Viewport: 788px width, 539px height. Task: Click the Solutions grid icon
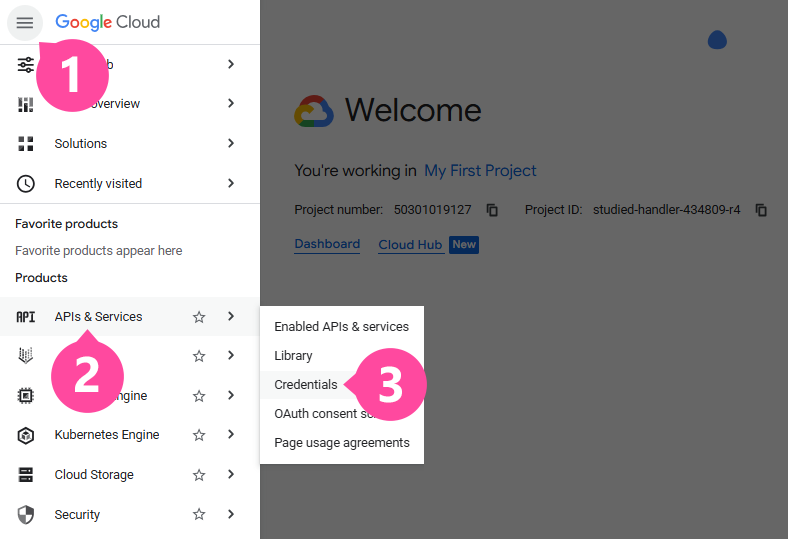coord(26,144)
